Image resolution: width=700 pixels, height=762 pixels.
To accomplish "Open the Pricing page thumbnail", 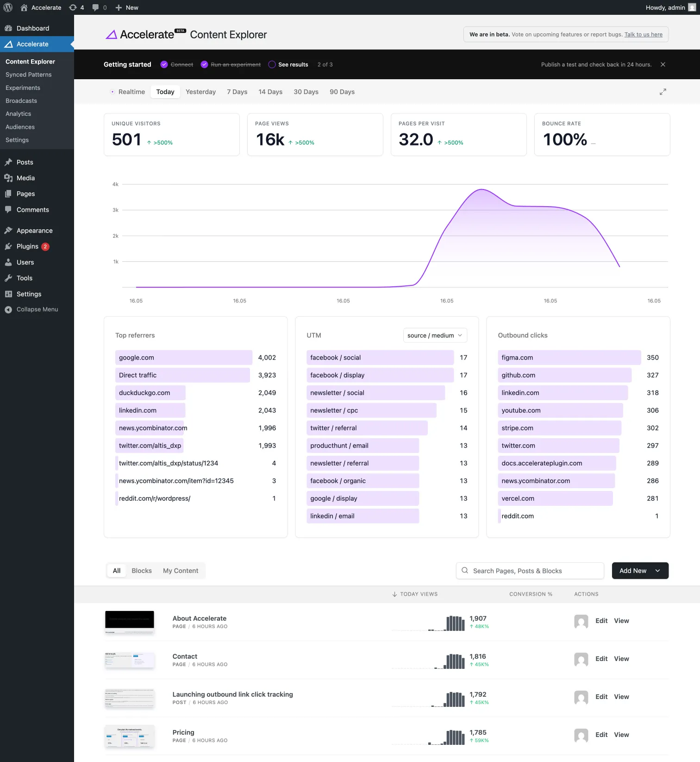I will pyautogui.click(x=130, y=736).
